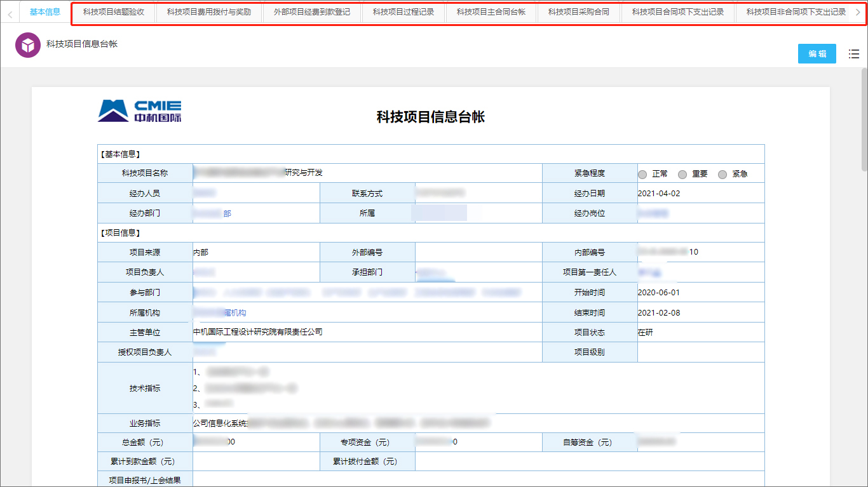
Task: Click the 科技项目名称 field label
Action: 145,174
